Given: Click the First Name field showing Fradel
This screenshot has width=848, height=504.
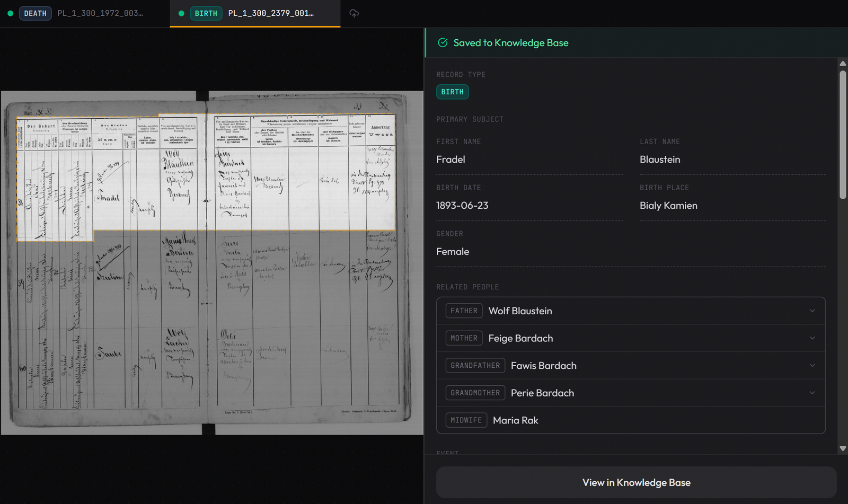Looking at the screenshot, I should coord(528,160).
